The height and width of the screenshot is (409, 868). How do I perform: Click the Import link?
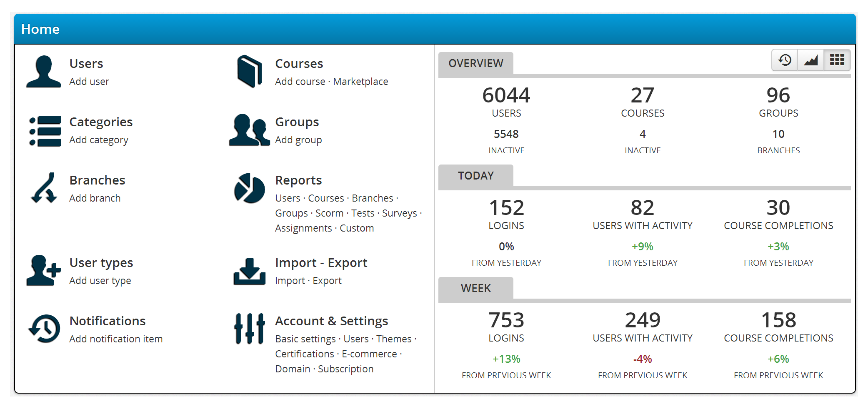(290, 281)
